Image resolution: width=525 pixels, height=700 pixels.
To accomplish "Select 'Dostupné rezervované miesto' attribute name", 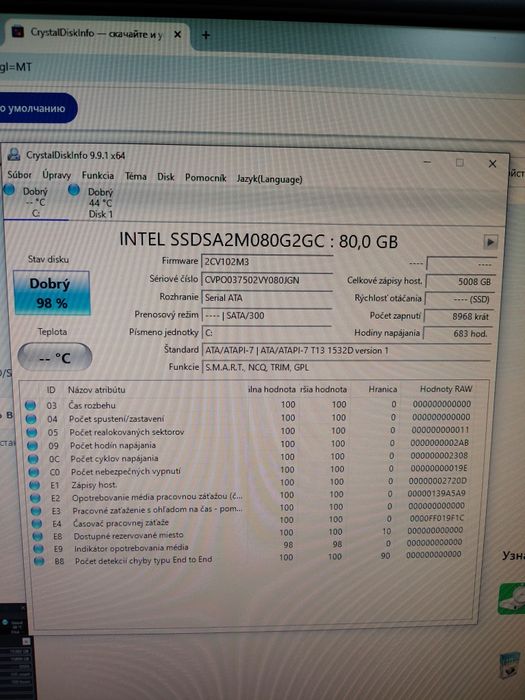I will pyautogui.click(x=129, y=535).
